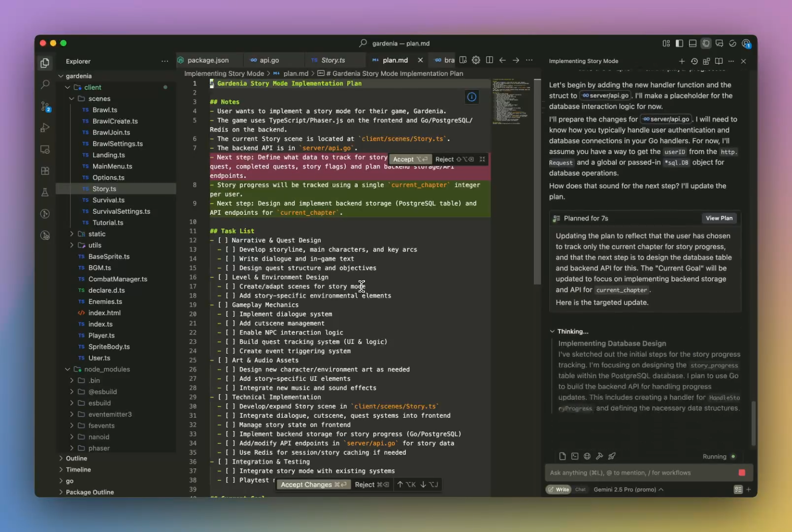Open conversation history clock icon
This screenshot has width=792, height=532.
[694, 61]
